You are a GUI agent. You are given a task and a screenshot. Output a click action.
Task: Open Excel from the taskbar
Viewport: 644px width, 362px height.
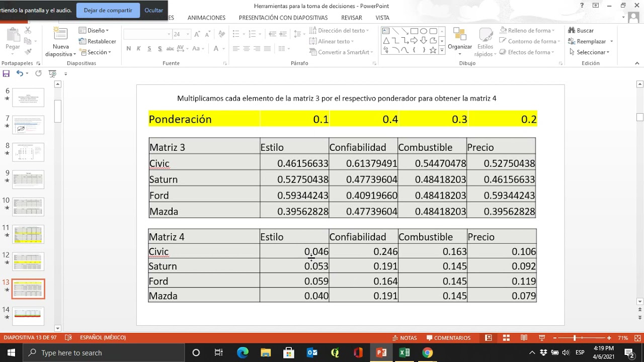click(x=404, y=352)
